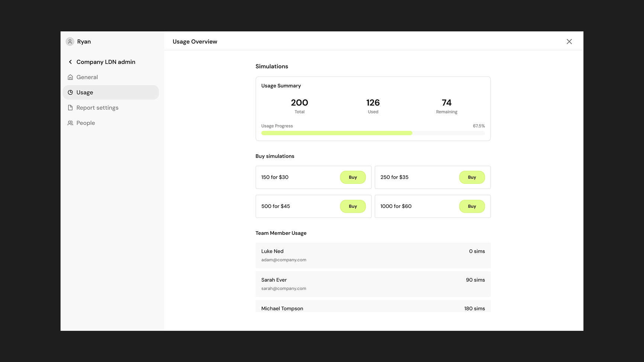644x362 pixels.
Task: Click the sarah@company.com email
Action: coord(284,288)
